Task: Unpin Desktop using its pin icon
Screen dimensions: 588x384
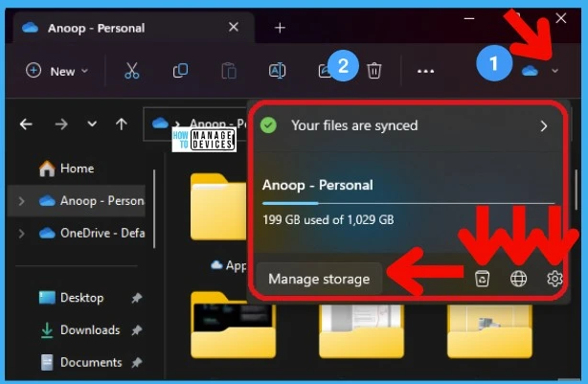Action: (137, 298)
